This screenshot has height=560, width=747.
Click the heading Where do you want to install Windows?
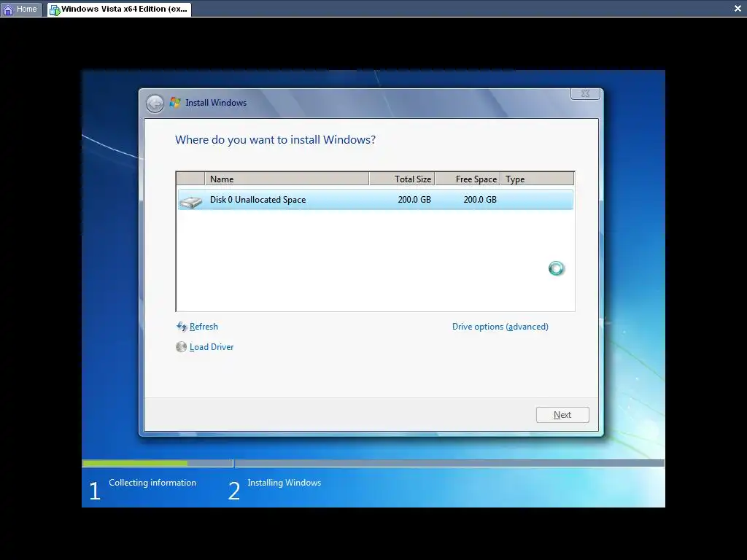click(x=275, y=140)
